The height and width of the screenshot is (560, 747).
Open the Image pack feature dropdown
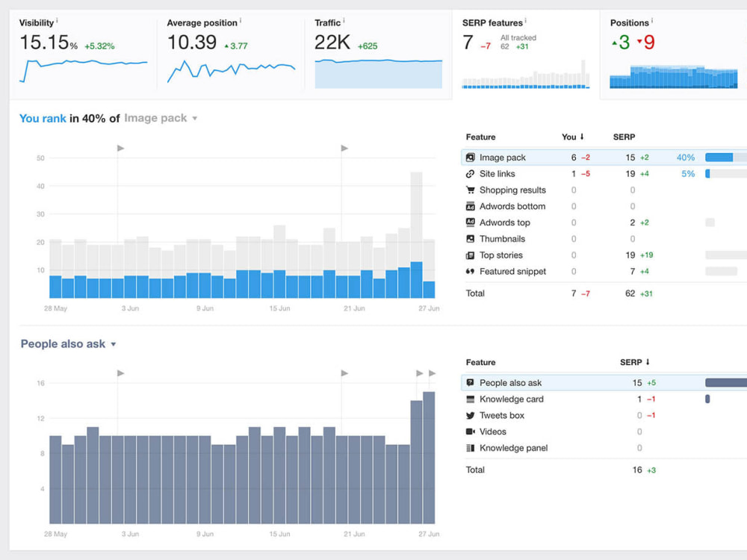click(x=161, y=118)
